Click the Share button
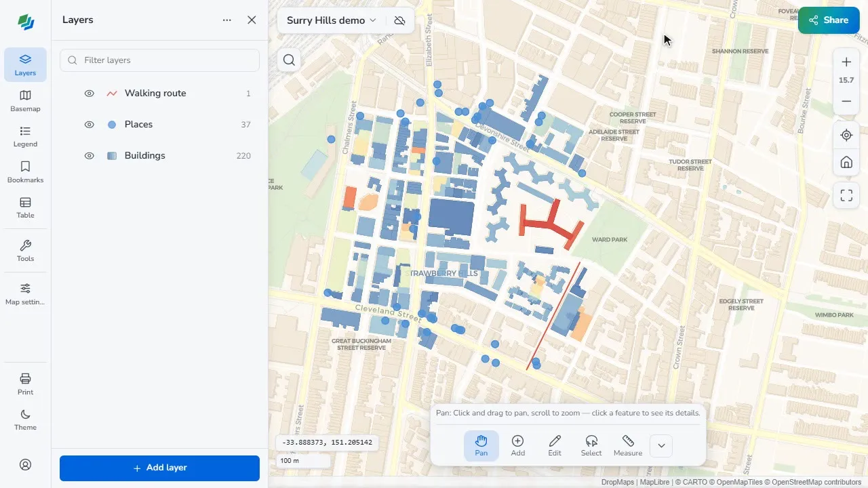 (829, 20)
